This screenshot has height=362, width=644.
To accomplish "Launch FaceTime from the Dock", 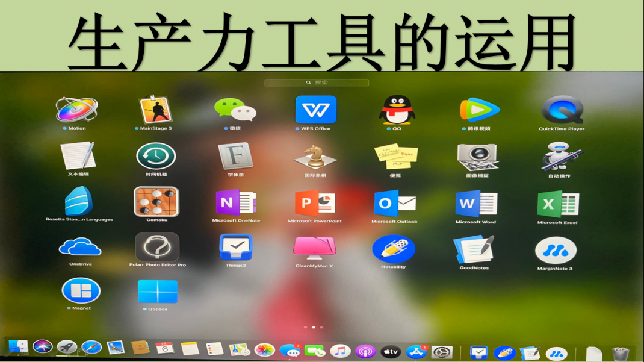I will click(x=315, y=351).
